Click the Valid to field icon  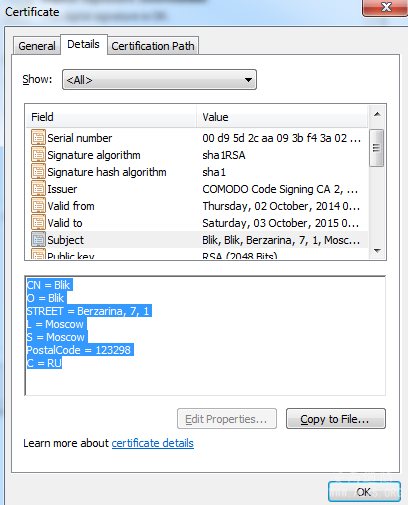point(38,222)
